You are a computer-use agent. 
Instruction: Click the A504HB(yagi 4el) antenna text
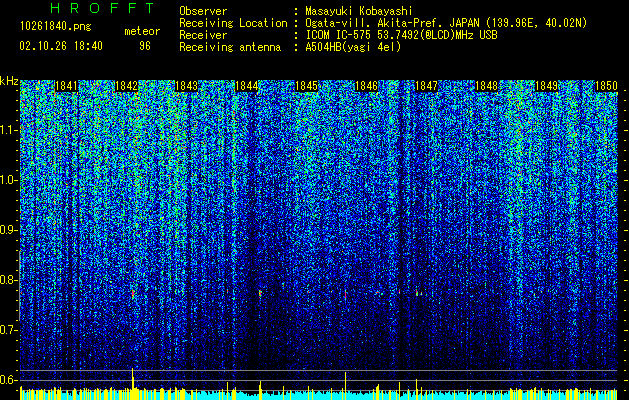click(353, 47)
